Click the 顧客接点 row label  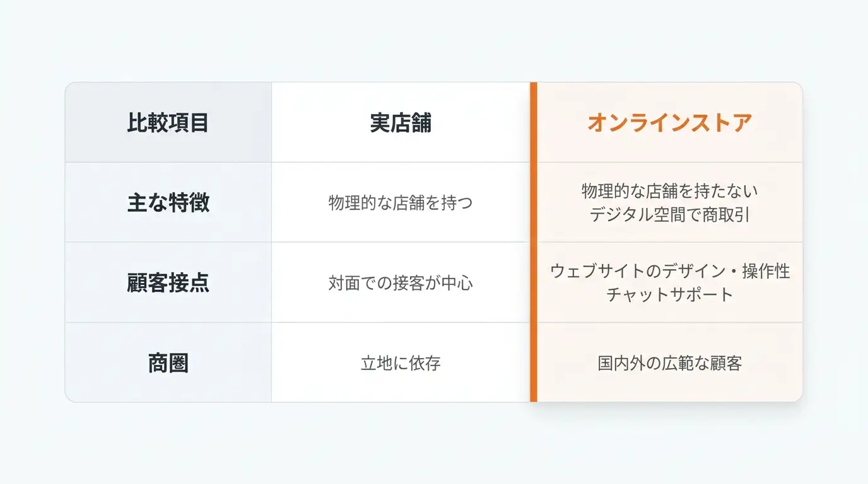(x=168, y=283)
